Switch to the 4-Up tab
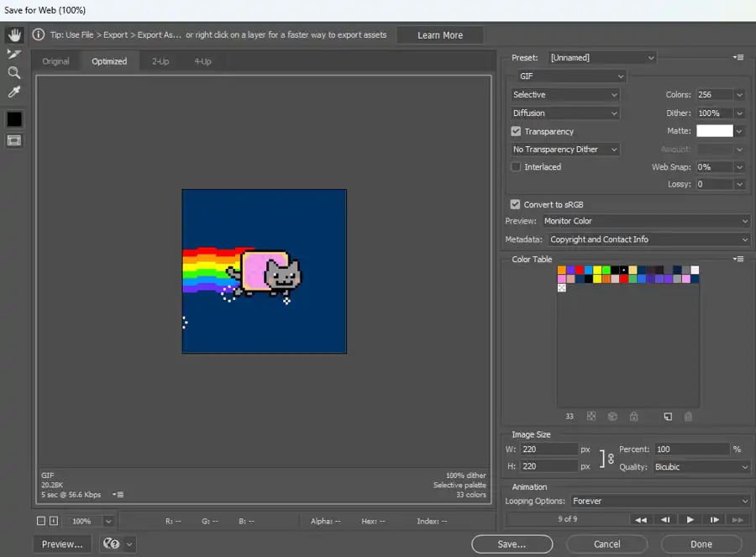756x557 pixels. (x=202, y=61)
